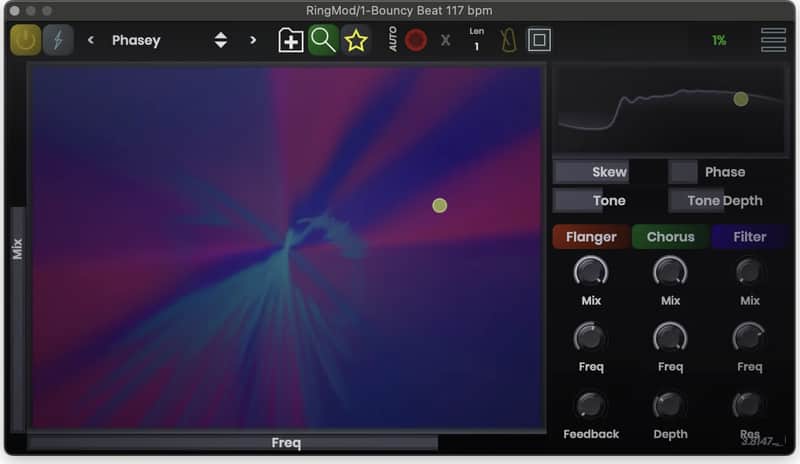Click the Phase slider
This screenshot has height=464, width=800.
[726, 172]
